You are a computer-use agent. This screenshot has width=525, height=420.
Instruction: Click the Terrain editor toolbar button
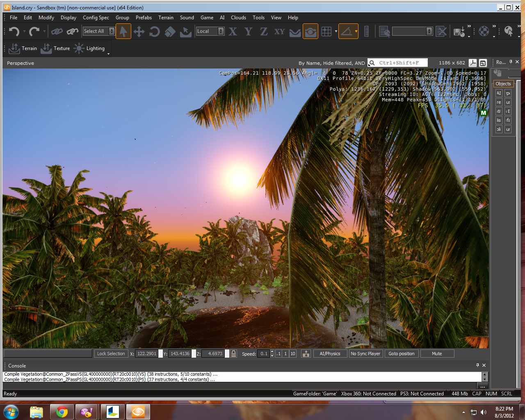pos(23,48)
